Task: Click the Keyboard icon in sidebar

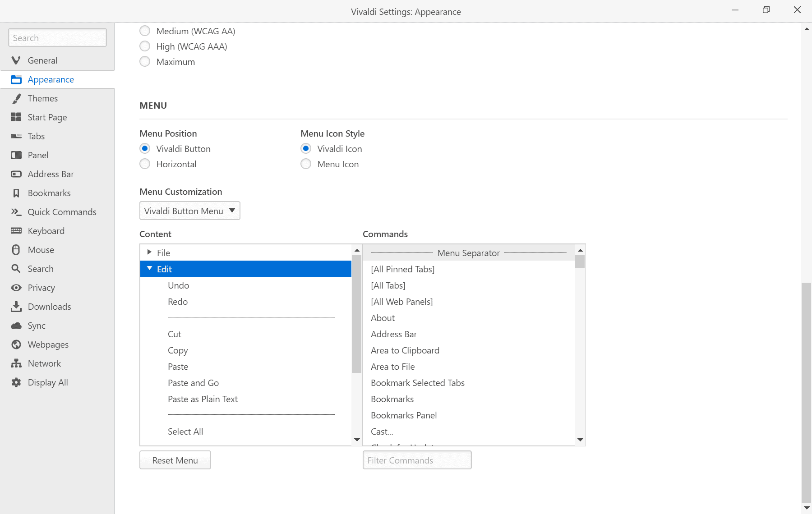Action: pos(16,231)
